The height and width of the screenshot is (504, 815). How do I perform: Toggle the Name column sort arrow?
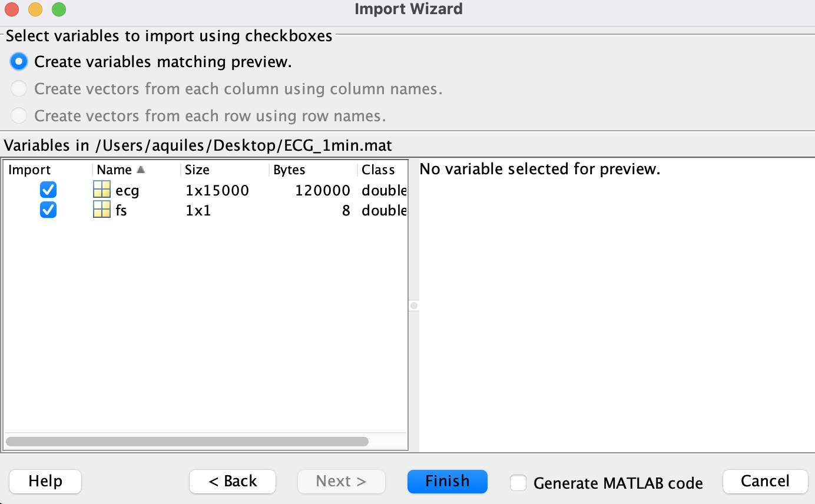pyautogui.click(x=141, y=170)
